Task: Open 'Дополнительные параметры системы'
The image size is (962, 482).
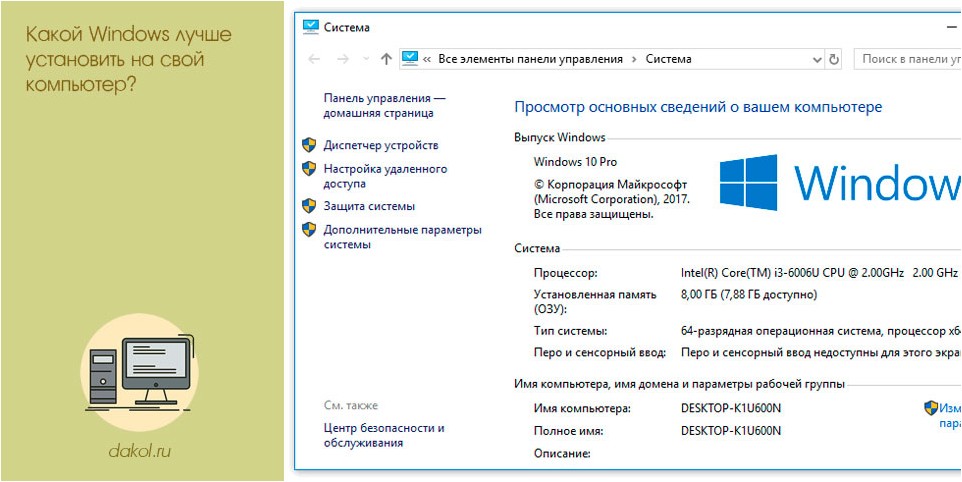Action: pos(402,237)
